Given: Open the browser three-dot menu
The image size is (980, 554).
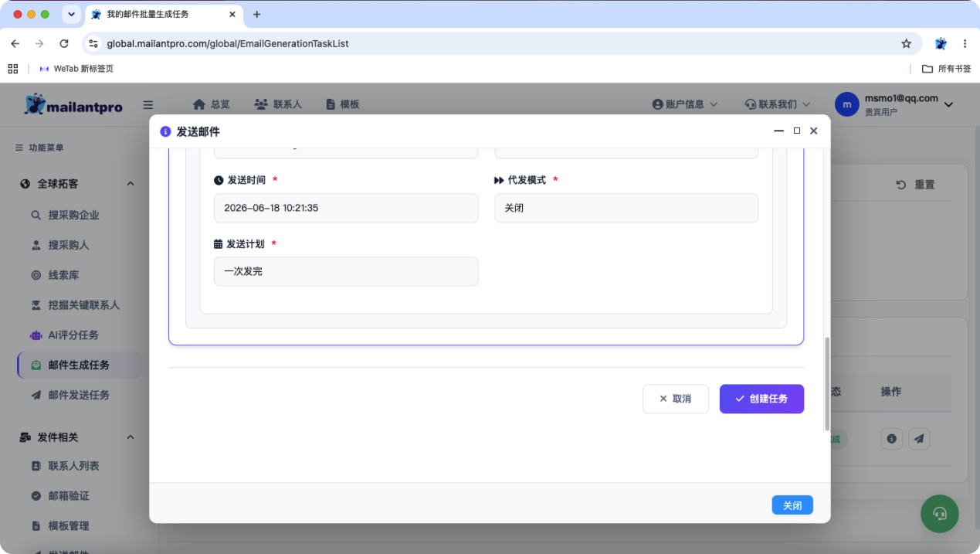Looking at the screenshot, I should tap(965, 44).
